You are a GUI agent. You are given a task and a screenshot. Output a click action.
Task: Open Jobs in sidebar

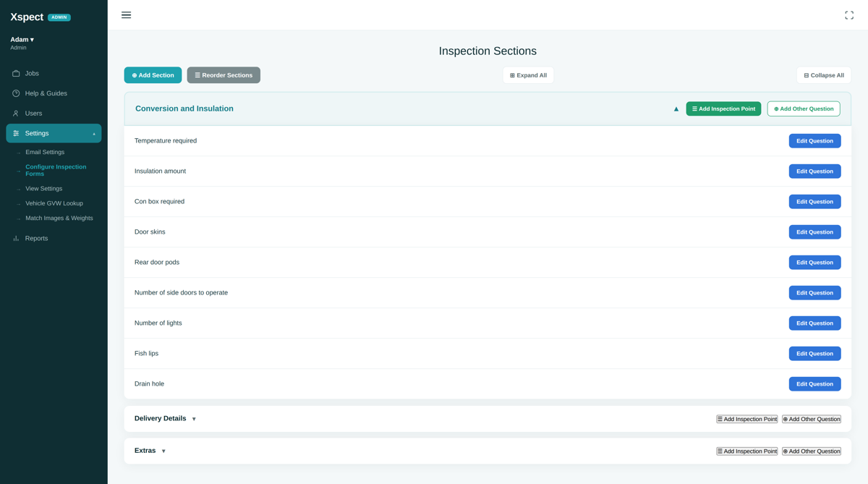tap(54, 73)
